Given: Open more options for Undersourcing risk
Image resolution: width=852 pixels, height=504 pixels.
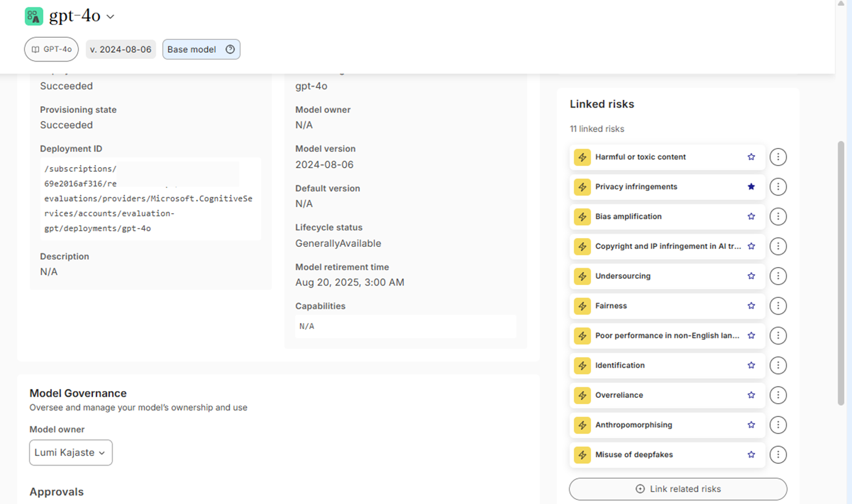Looking at the screenshot, I should (x=777, y=276).
